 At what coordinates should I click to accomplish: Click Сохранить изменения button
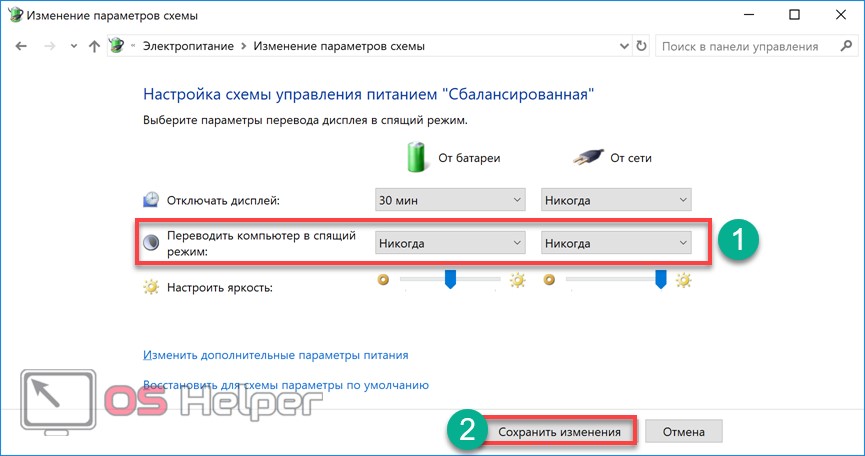(x=559, y=432)
